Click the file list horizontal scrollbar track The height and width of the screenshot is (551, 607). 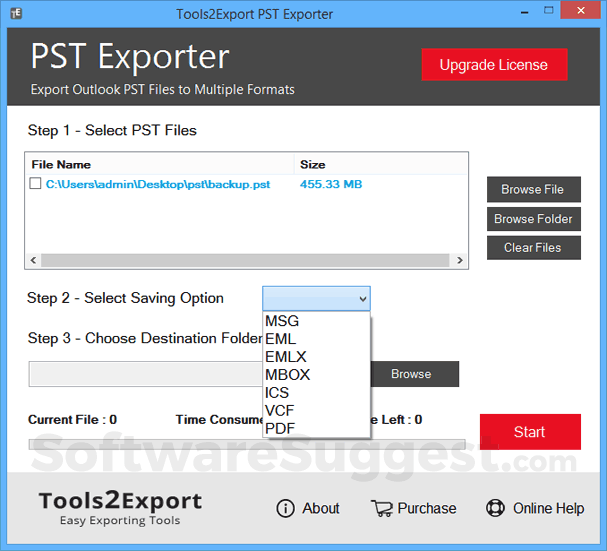[245, 260]
